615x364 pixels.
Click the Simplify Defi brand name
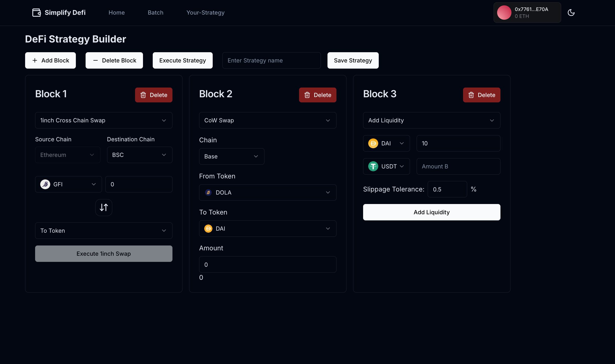(65, 13)
